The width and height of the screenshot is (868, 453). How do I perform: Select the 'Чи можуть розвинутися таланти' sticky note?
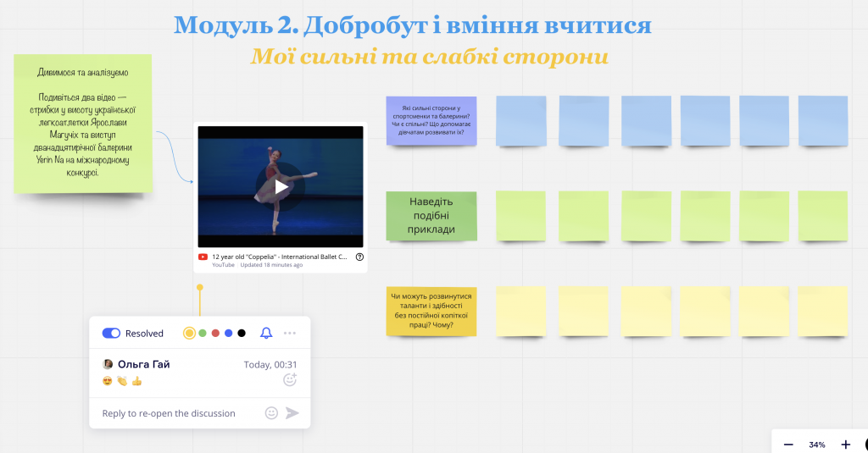(431, 311)
